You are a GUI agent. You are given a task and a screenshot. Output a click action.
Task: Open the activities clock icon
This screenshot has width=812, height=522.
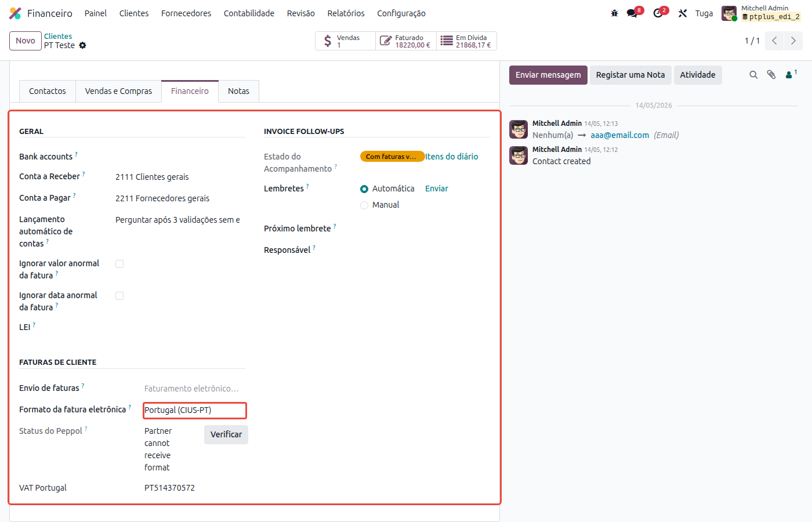(658, 13)
